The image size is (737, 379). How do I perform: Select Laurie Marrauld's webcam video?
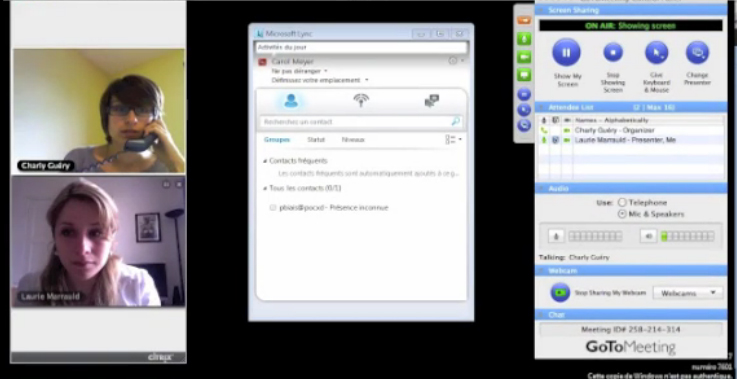[x=99, y=242]
